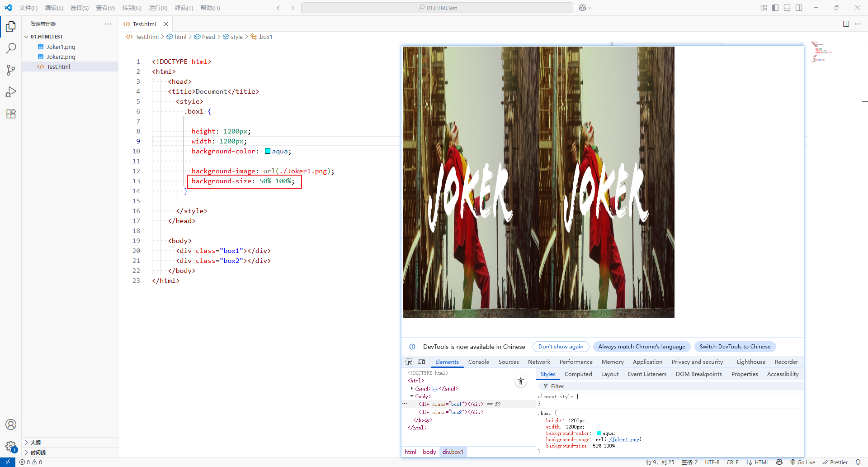Open notifications bell in status bar
Viewport: 868px width, 467px height.
tap(858, 462)
